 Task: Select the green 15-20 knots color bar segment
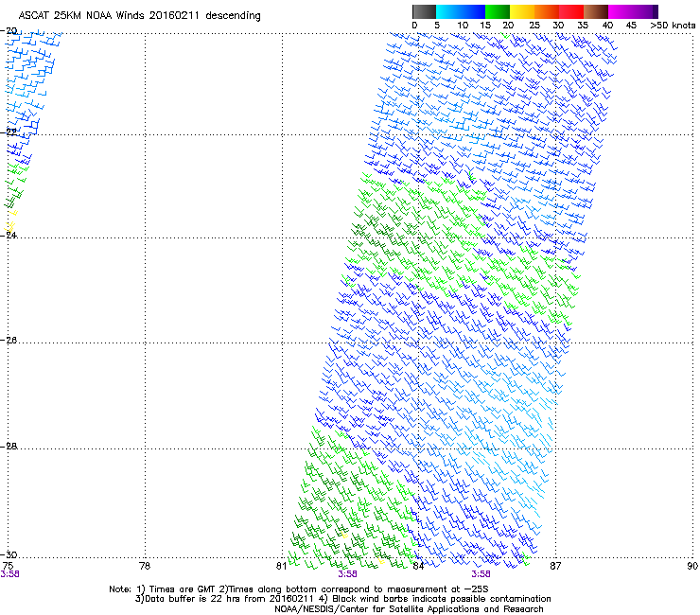click(498, 11)
